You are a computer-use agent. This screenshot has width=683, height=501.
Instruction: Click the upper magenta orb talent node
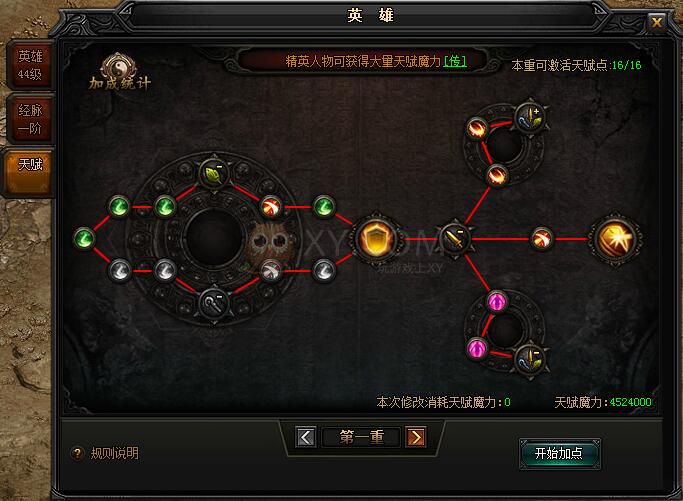click(x=497, y=301)
